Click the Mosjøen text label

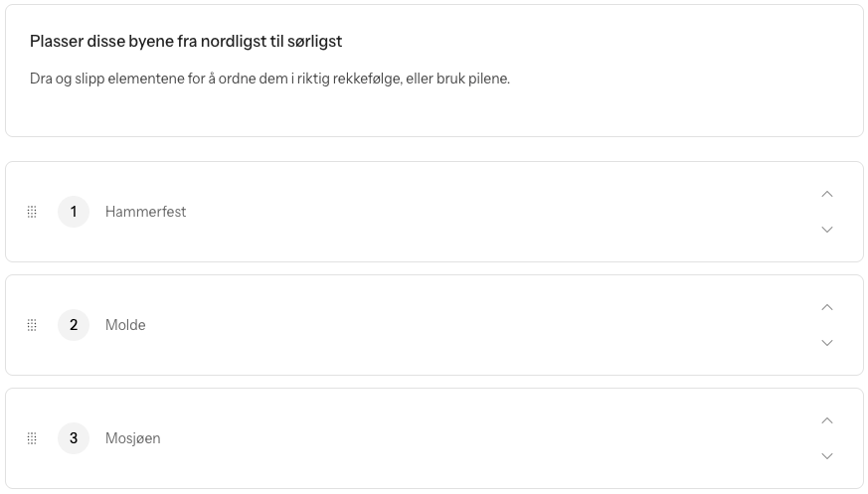pos(132,438)
